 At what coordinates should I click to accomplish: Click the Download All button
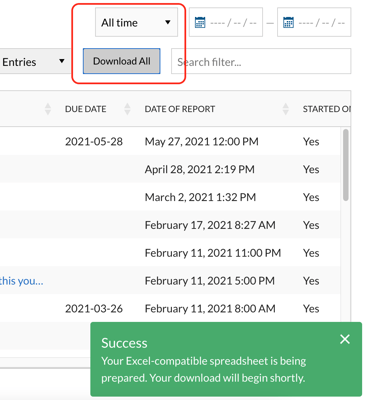pos(122,61)
